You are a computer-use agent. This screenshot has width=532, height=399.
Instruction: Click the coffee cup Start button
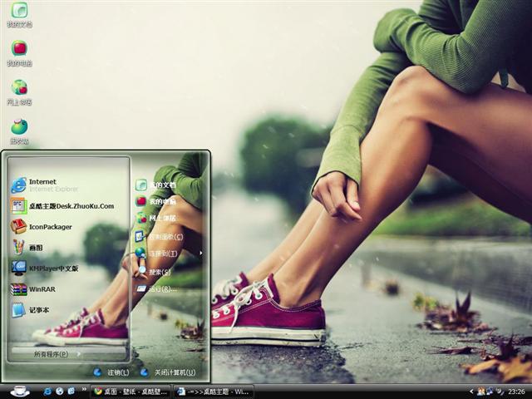click(19, 392)
